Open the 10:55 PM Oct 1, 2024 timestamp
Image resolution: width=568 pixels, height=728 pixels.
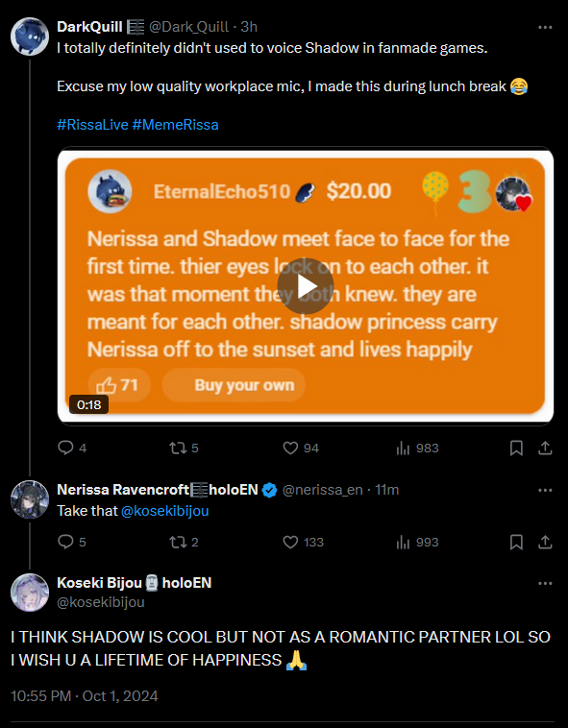click(84, 696)
